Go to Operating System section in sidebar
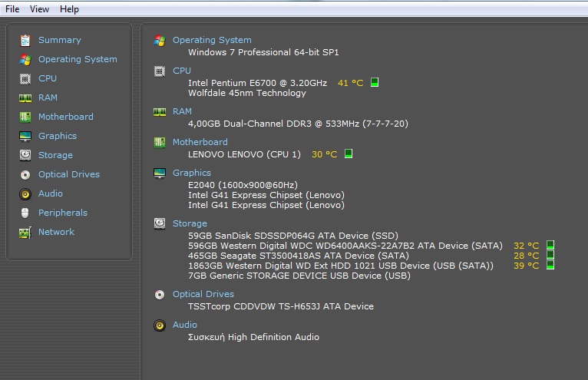 [x=78, y=59]
